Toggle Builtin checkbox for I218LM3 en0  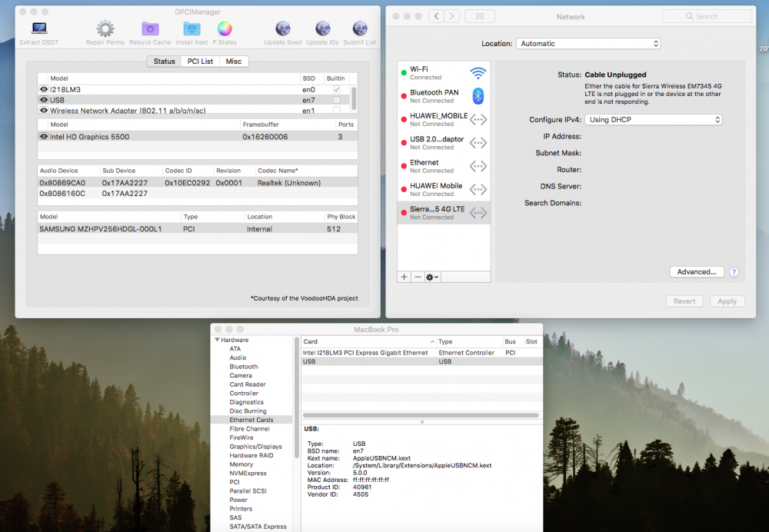tap(337, 89)
